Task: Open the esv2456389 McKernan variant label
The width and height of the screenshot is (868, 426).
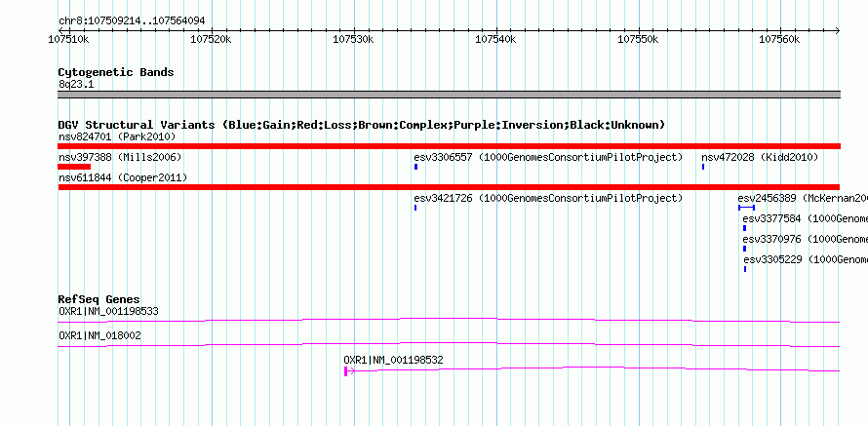Action: coord(803,199)
